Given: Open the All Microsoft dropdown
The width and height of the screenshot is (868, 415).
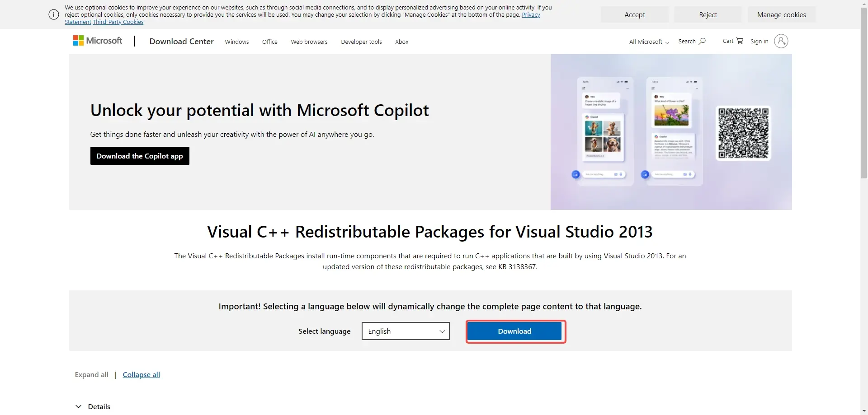Looking at the screenshot, I should click(x=649, y=42).
